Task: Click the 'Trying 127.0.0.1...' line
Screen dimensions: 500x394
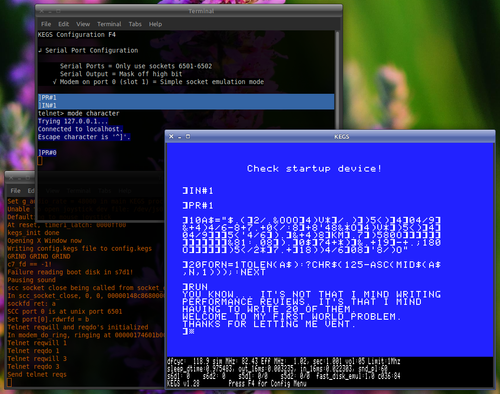Action: pos(73,121)
